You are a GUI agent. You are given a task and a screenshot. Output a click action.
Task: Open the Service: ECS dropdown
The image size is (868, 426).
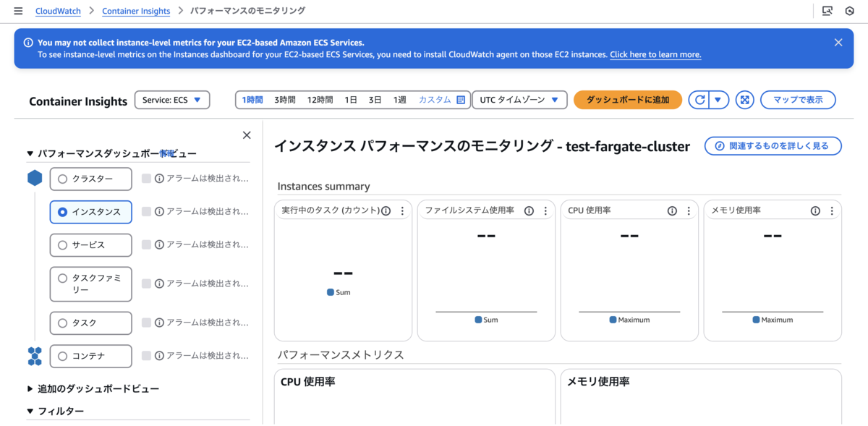[x=172, y=100]
